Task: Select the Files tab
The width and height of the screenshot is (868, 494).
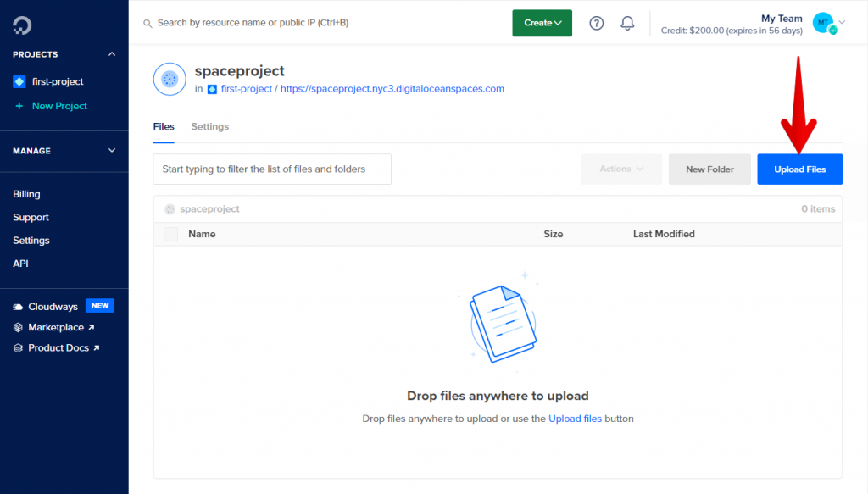Action: [x=164, y=126]
